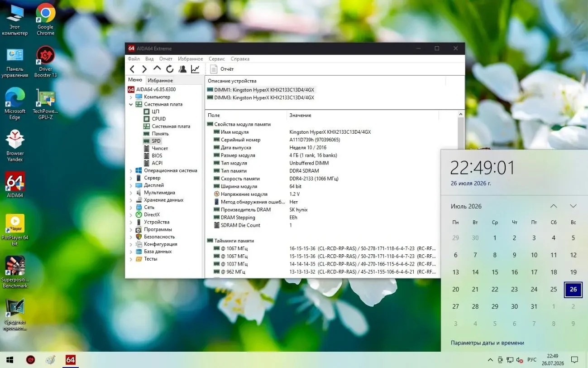The height and width of the screenshot is (368, 588).
Task: Open the Избранное menu in the menu bar
Action: (191, 59)
